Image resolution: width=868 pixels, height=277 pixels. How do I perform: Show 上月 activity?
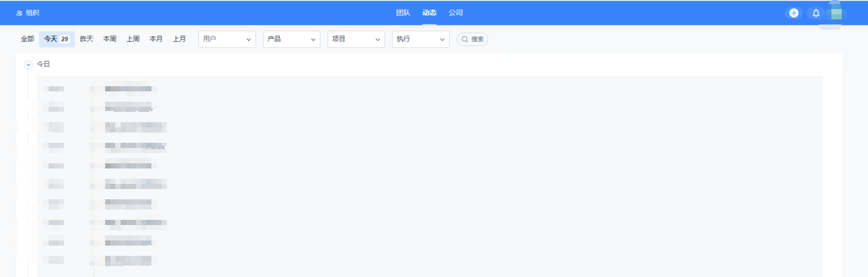179,39
